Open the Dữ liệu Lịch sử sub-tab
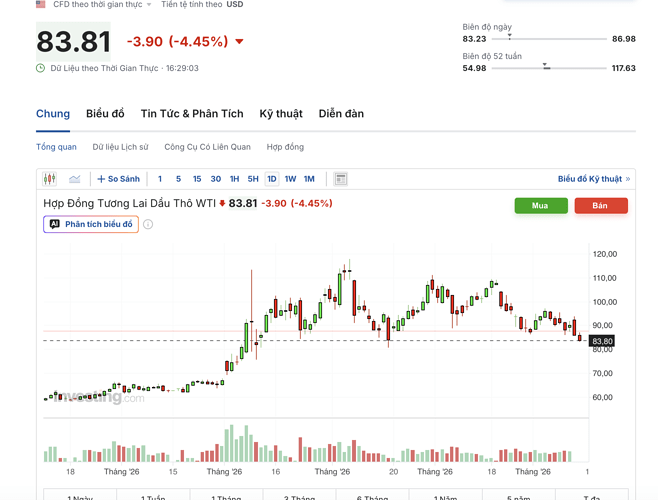 tap(120, 147)
